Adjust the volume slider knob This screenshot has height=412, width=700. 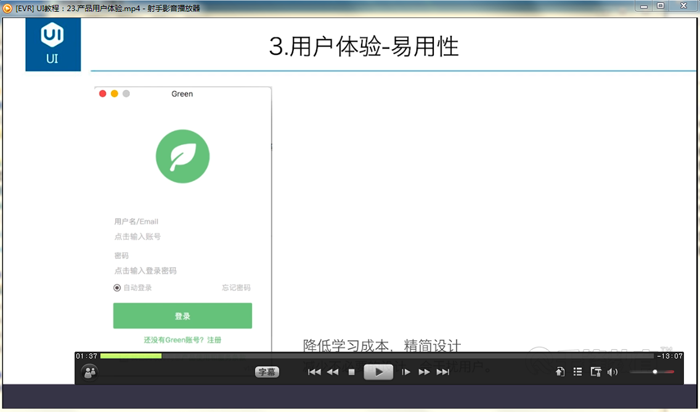(x=655, y=372)
